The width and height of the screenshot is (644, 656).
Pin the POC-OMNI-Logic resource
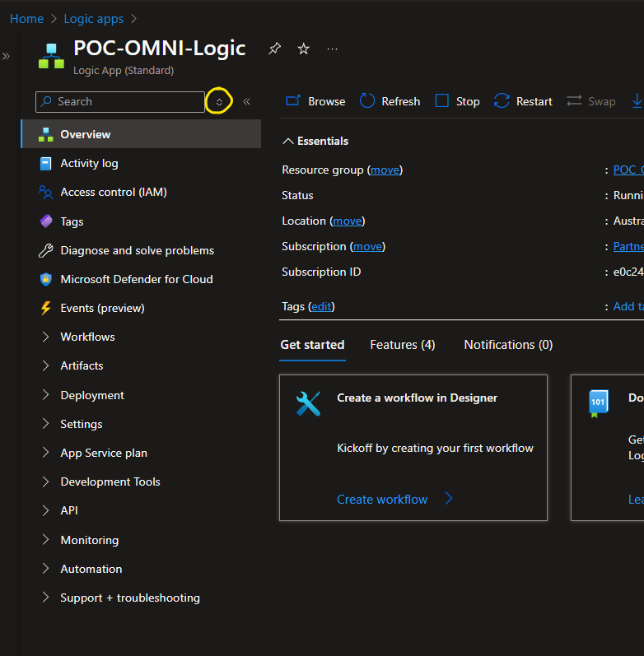point(274,49)
